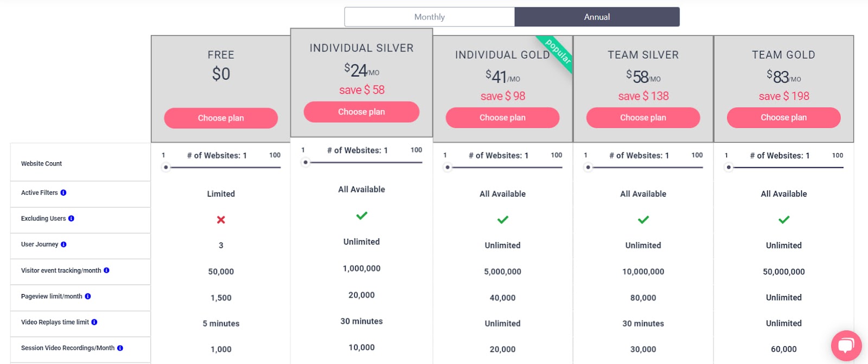Viewport: 868px width, 364px height.
Task: Click Individual Gold website slider handle
Action: [448, 167]
